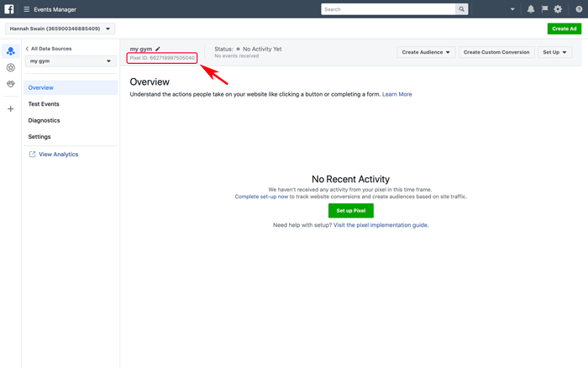This screenshot has height=368, width=588.
Task: Click the Overview page heading
Action: click(x=150, y=81)
